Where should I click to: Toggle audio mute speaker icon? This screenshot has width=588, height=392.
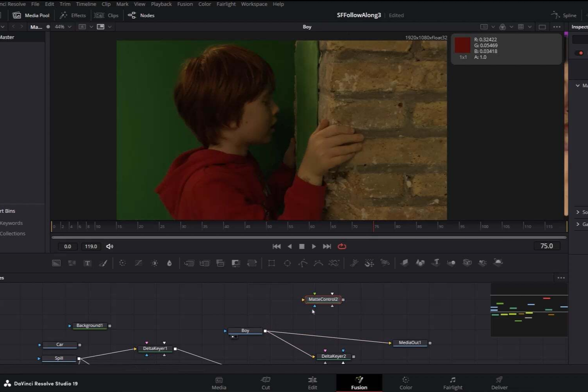[x=110, y=246]
